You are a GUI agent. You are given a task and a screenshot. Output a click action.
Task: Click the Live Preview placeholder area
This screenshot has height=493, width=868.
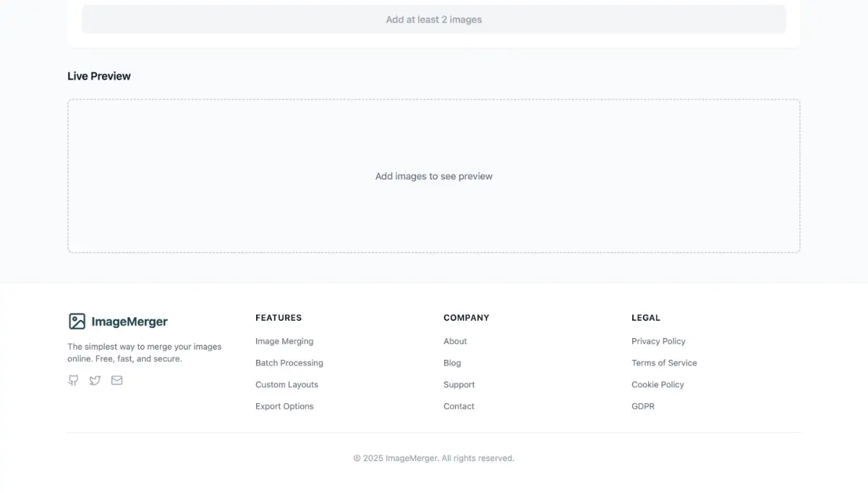(433, 176)
